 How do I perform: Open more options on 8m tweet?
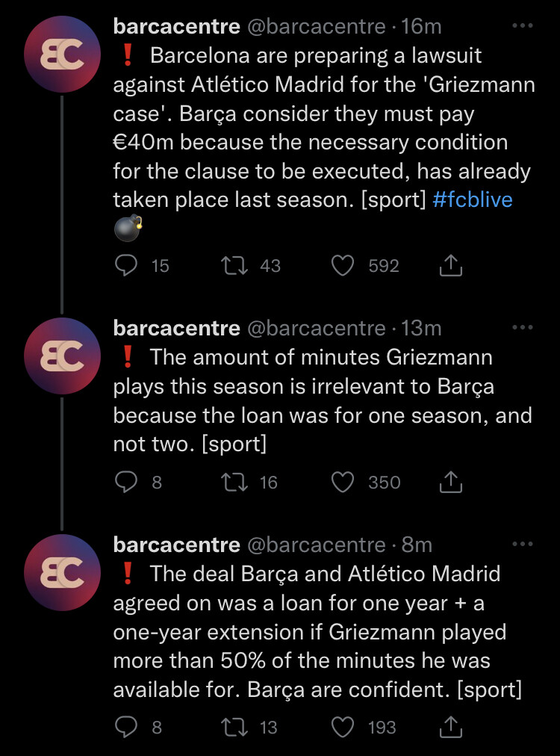click(x=523, y=545)
